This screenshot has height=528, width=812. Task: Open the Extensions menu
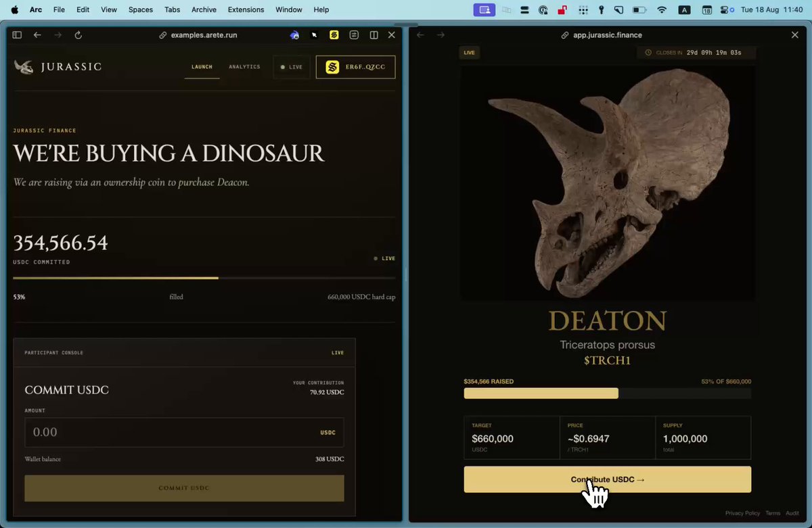point(246,9)
